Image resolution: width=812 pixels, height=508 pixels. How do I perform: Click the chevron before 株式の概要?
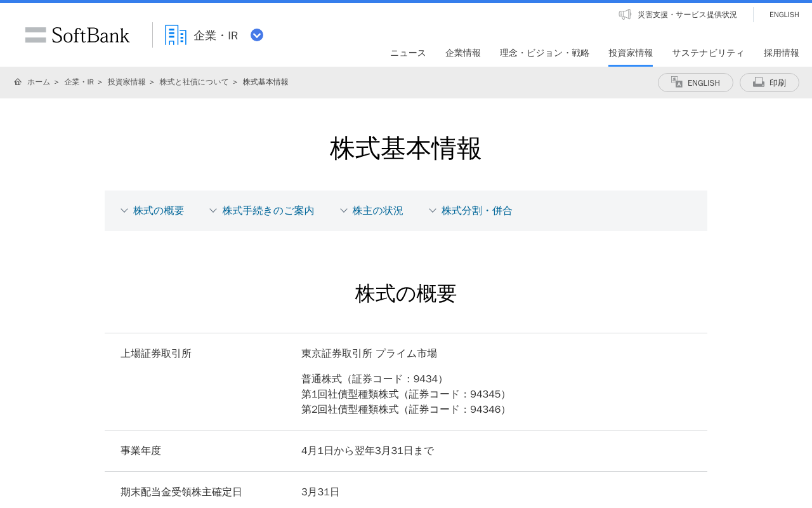point(124,210)
